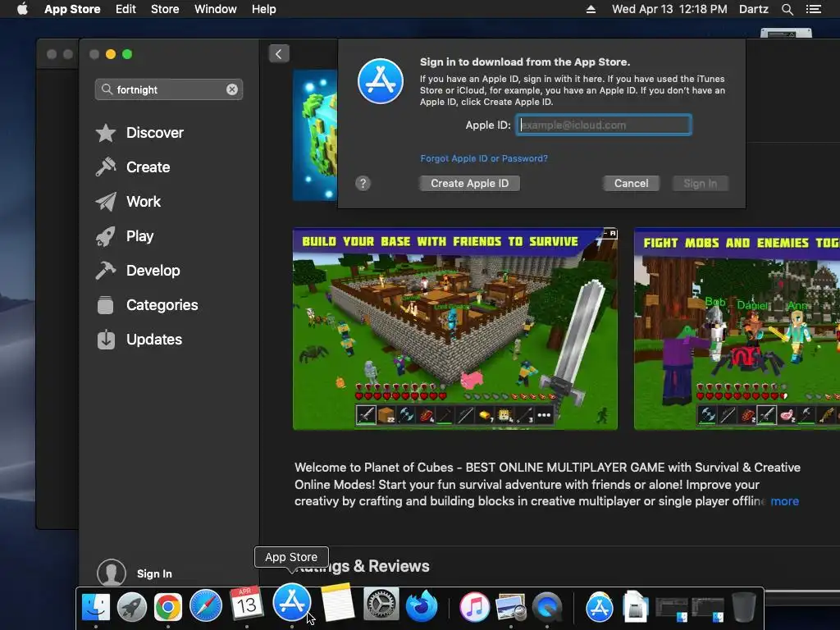This screenshot has height=630, width=840.
Task: Open Finder from the dock
Action: (96, 607)
